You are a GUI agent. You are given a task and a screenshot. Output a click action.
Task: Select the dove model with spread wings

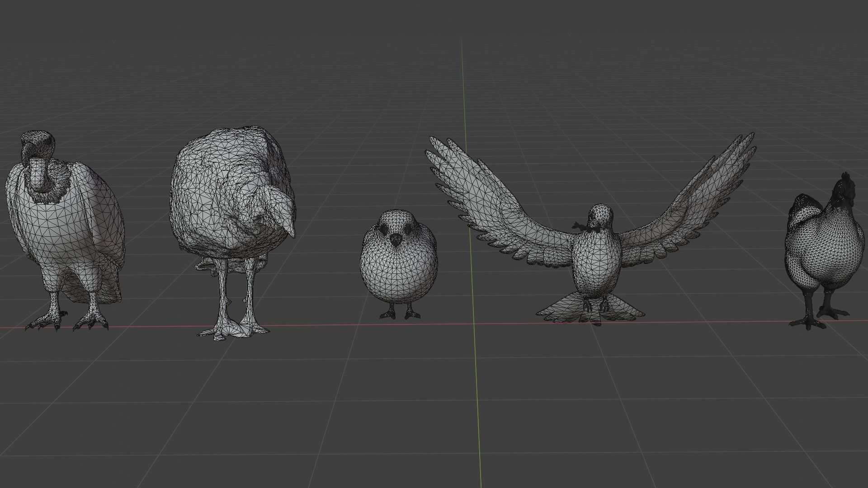click(590, 228)
